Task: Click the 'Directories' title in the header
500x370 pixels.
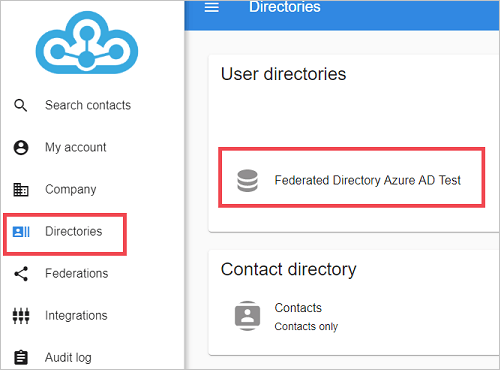Action: pos(285,7)
